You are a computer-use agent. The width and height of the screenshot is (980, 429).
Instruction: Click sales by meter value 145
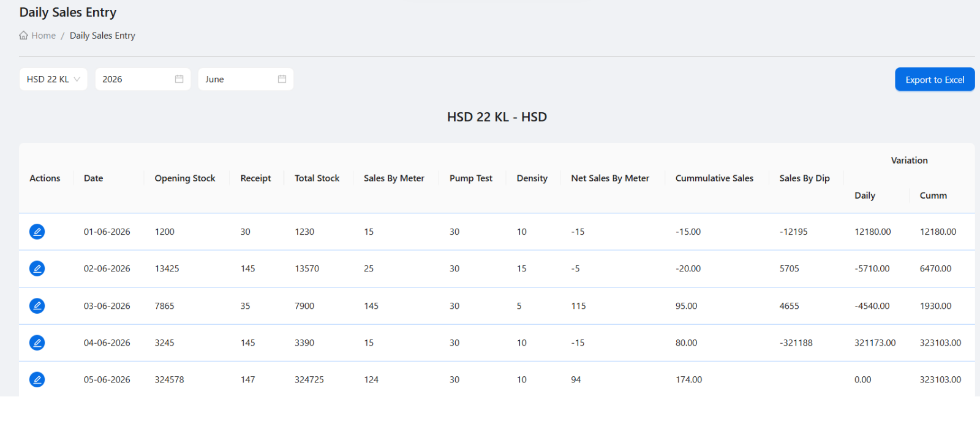371,306
